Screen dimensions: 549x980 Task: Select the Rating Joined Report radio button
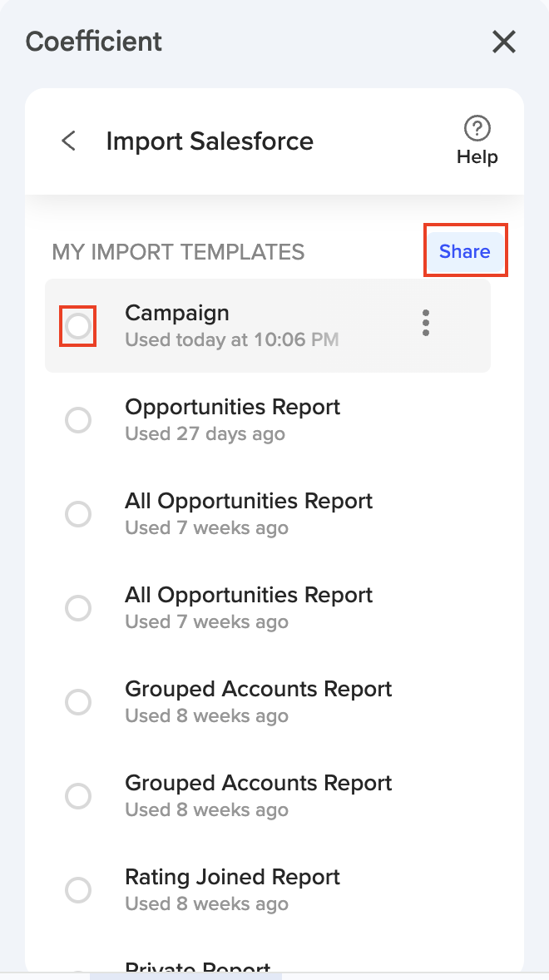(78, 890)
